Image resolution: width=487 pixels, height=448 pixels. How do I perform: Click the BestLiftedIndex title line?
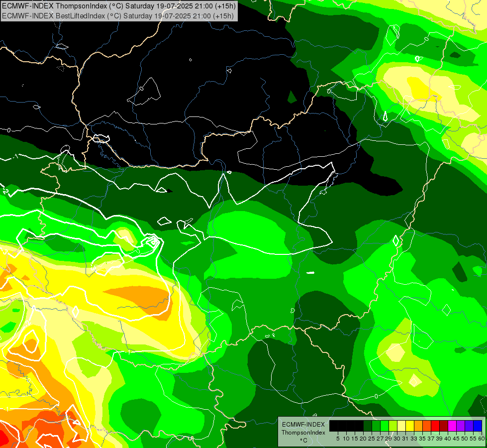pyautogui.click(x=118, y=15)
